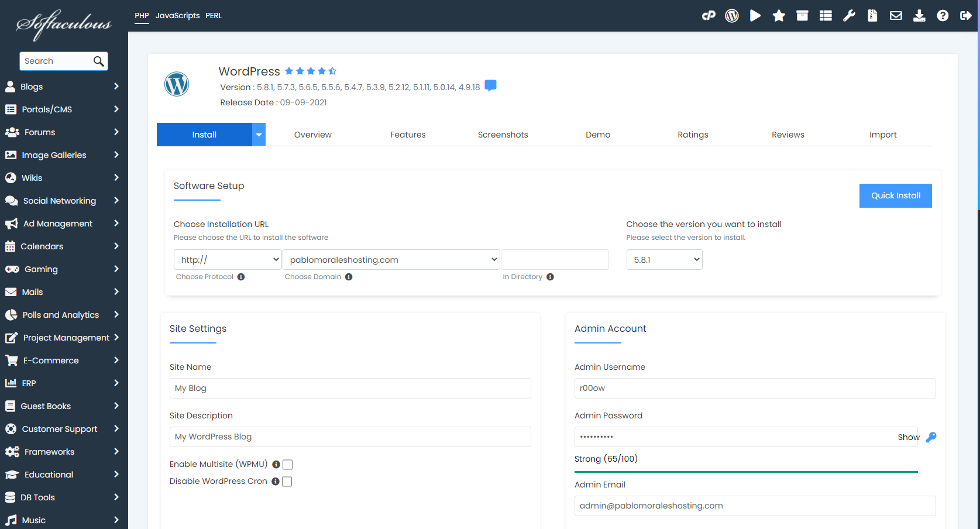The height and width of the screenshot is (529, 980).
Task: Open the version selection dropdown showing 5.8.1
Action: pyautogui.click(x=664, y=259)
